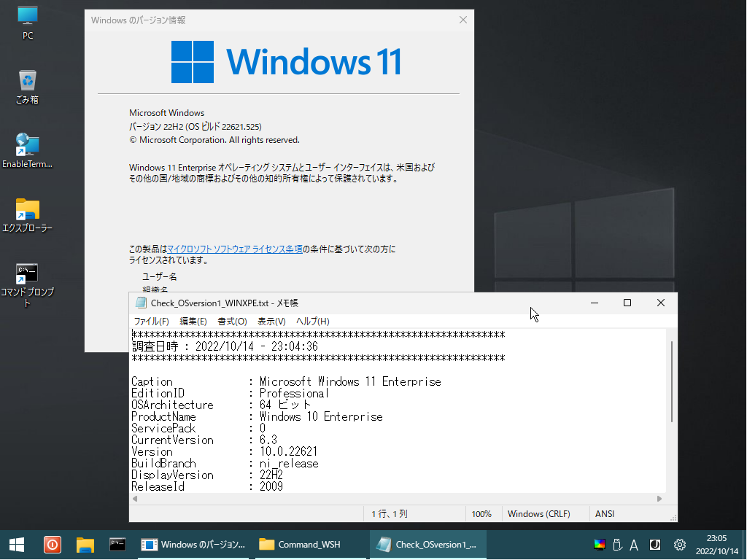The width and height of the screenshot is (747, 560).
Task: Click Notepad vertical scrollbar thumb
Action: click(671, 381)
